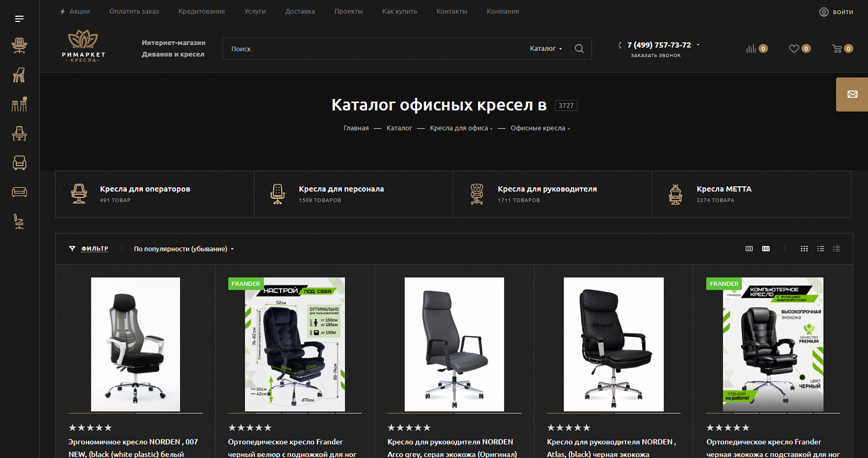The image size is (868, 458).
Task: Open the hamburger menu in the sidebar
Action: pos(20,19)
